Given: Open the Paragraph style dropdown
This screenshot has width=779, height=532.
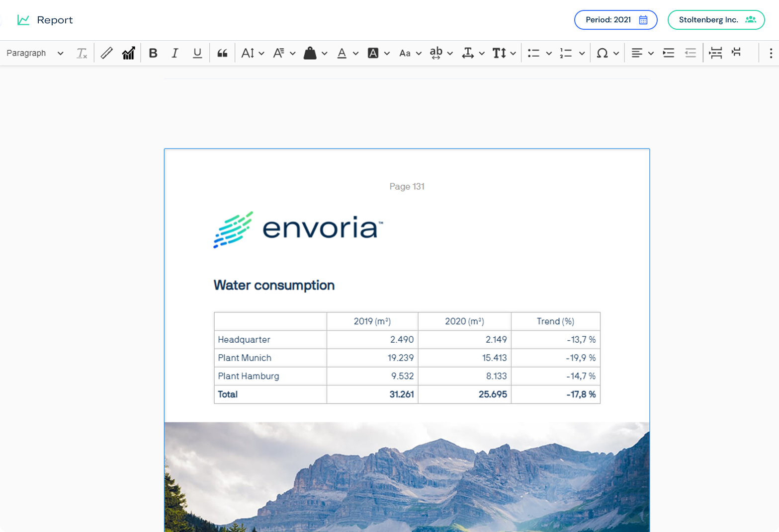Looking at the screenshot, I should [x=35, y=53].
